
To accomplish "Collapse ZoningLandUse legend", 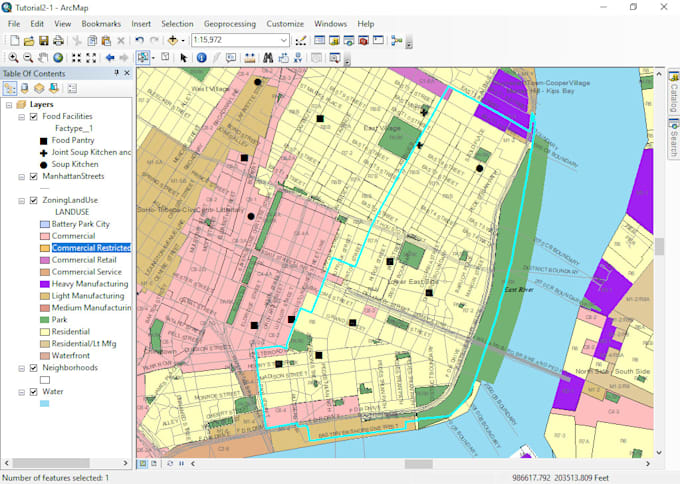I will tap(21, 201).
